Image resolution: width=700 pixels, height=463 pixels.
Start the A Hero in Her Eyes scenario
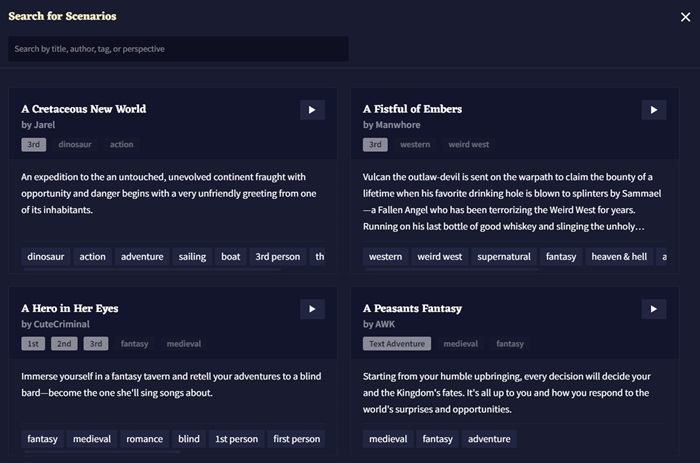click(x=312, y=310)
